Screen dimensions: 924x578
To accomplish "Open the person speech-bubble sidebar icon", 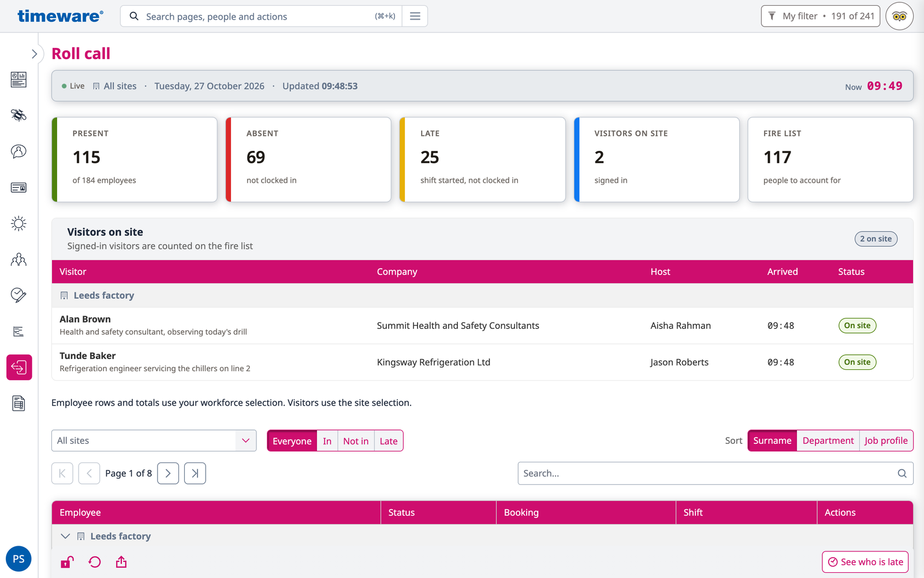I will [18, 151].
